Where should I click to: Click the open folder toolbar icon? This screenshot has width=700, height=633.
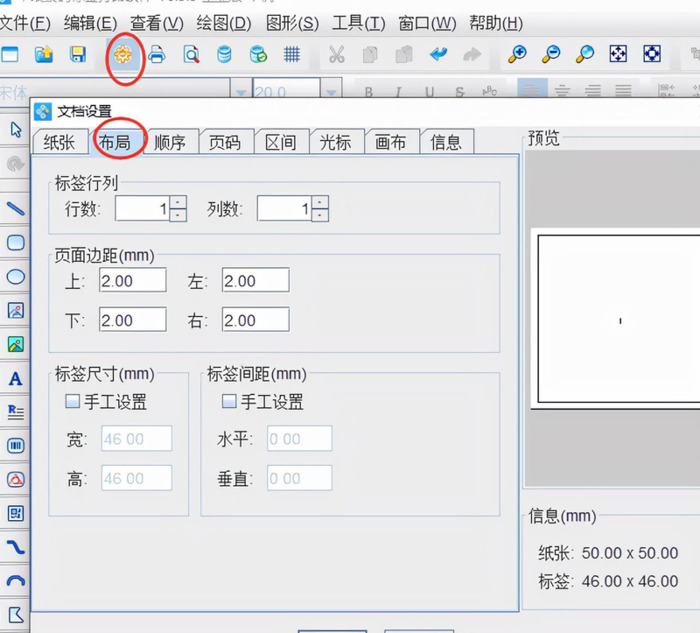pos(44,54)
